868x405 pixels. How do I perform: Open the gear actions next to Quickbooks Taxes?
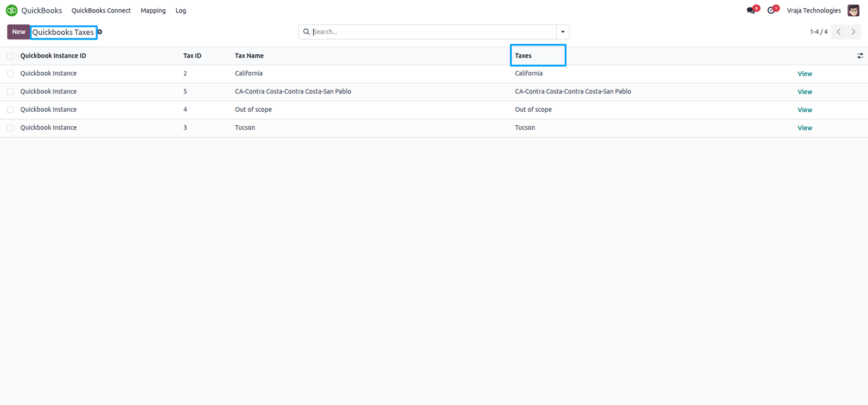(x=100, y=32)
